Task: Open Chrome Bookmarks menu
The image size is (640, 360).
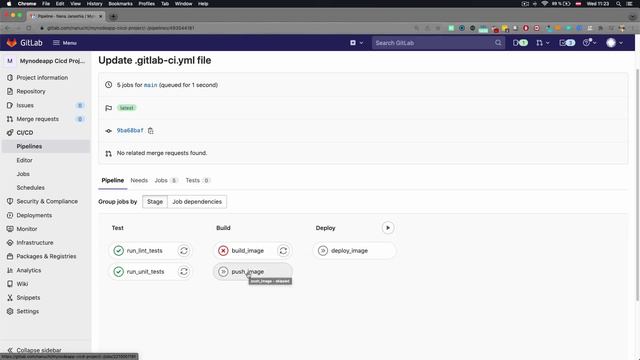Action: click(x=120, y=4)
